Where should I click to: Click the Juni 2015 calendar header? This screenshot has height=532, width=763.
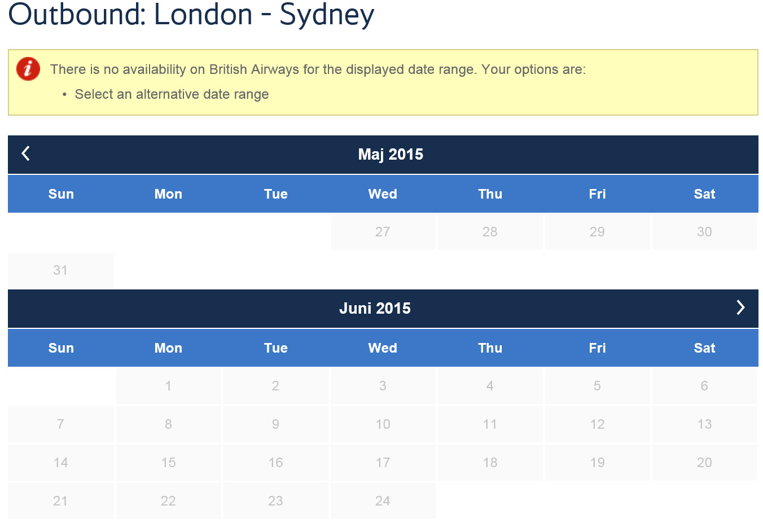(x=375, y=308)
